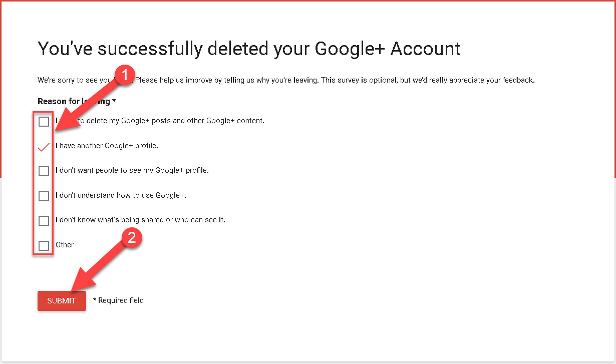
Task: Select the "Other" option label text
Action: pos(65,245)
